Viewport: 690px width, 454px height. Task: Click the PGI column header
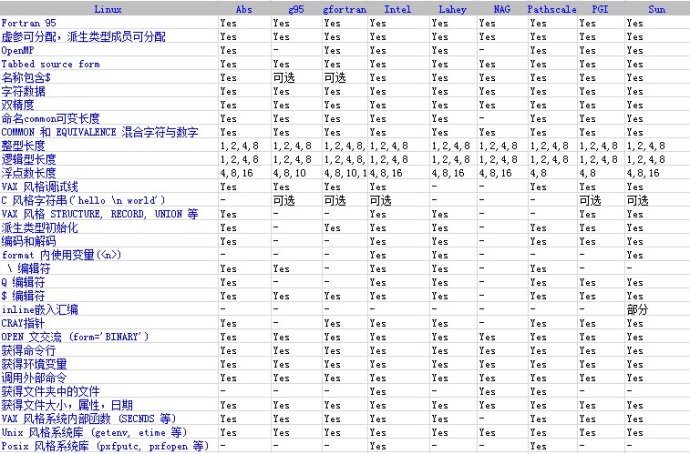click(x=600, y=9)
